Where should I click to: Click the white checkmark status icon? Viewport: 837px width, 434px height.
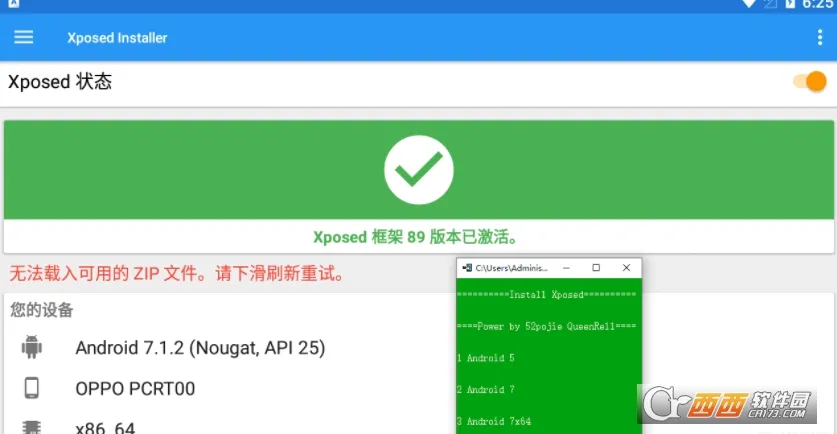(x=418, y=170)
